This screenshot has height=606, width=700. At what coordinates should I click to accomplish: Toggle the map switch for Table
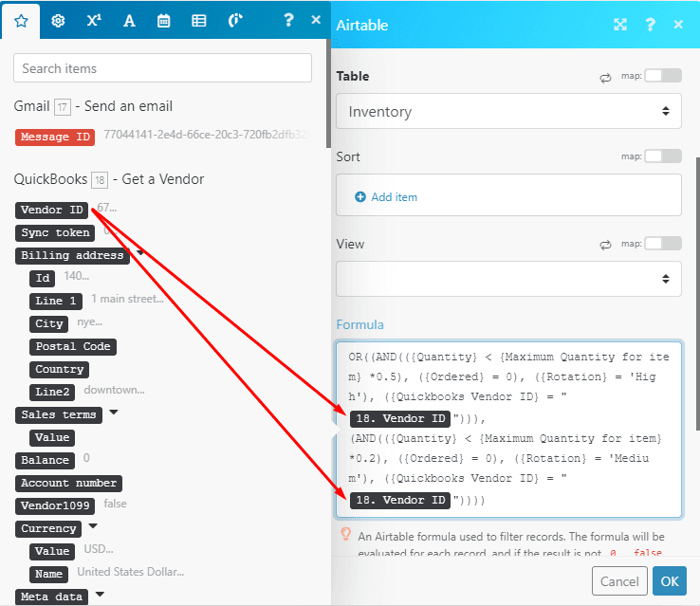pyautogui.click(x=662, y=77)
